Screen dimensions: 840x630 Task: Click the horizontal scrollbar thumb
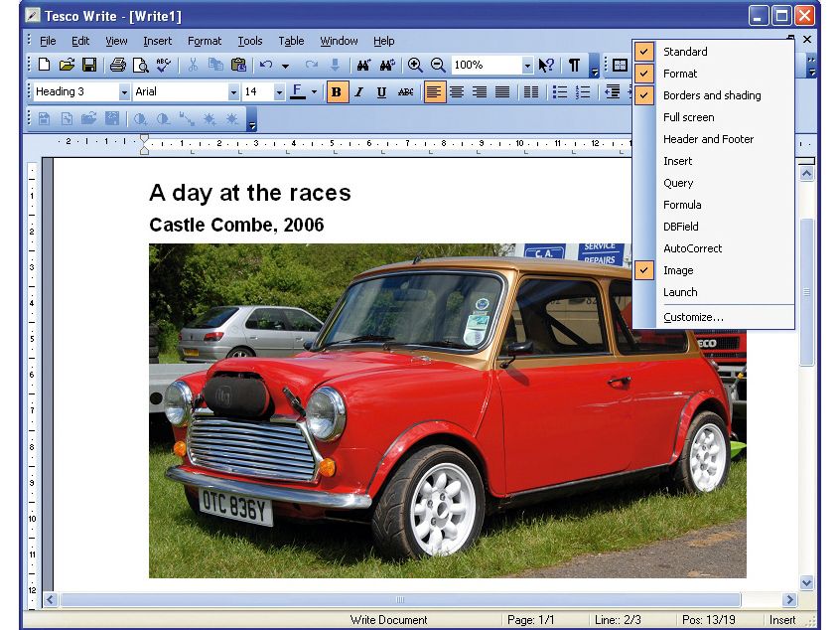pos(400,599)
